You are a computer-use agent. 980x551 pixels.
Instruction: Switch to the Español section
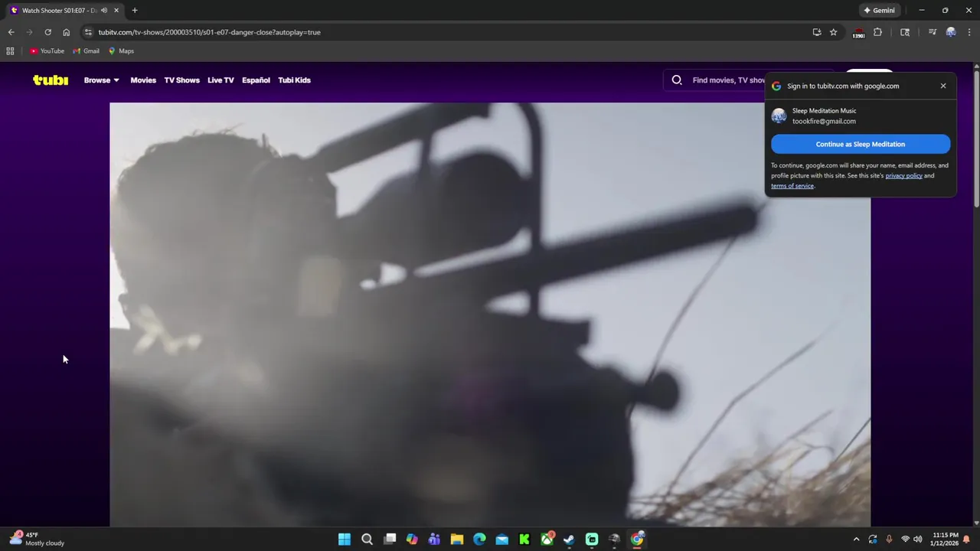pos(256,80)
